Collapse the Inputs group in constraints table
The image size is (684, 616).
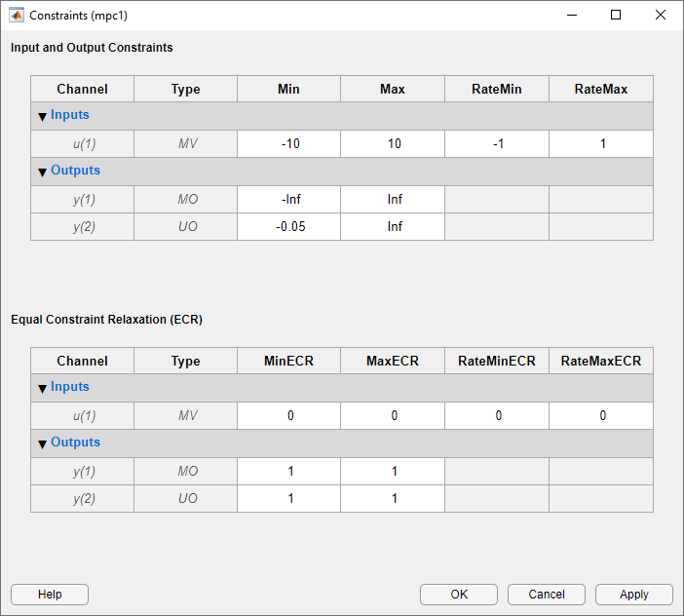[x=43, y=116]
